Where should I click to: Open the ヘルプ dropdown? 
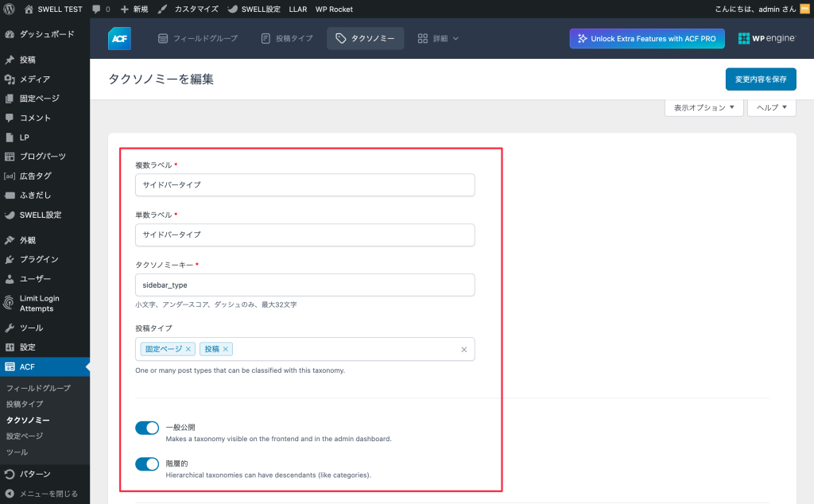(x=770, y=107)
